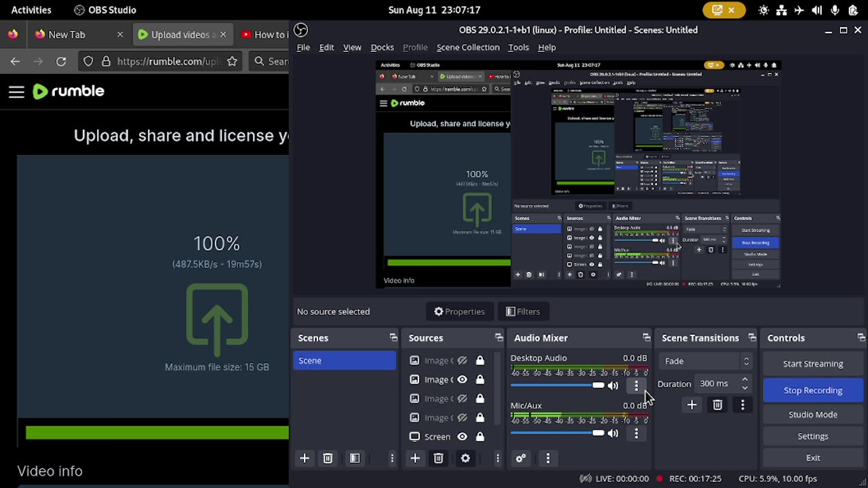868x488 pixels.
Task: Open Advanced Audio Properties gears icon
Action: [x=521, y=458]
